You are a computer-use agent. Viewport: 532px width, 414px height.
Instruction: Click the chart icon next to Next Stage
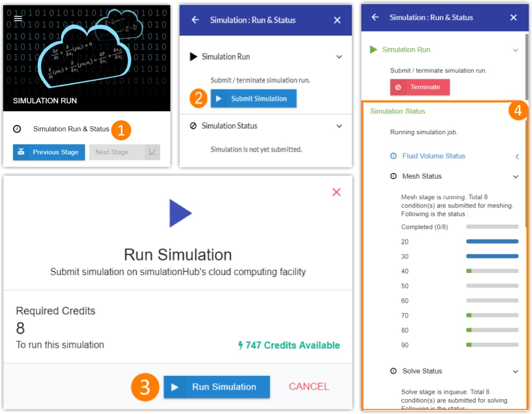point(152,152)
